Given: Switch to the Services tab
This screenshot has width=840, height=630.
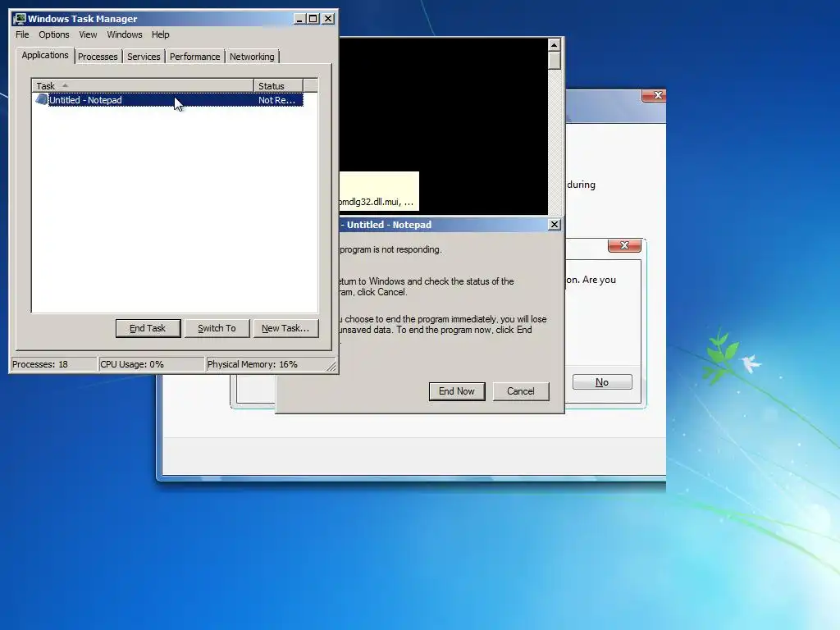Looking at the screenshot, I should tap(144, 57).
